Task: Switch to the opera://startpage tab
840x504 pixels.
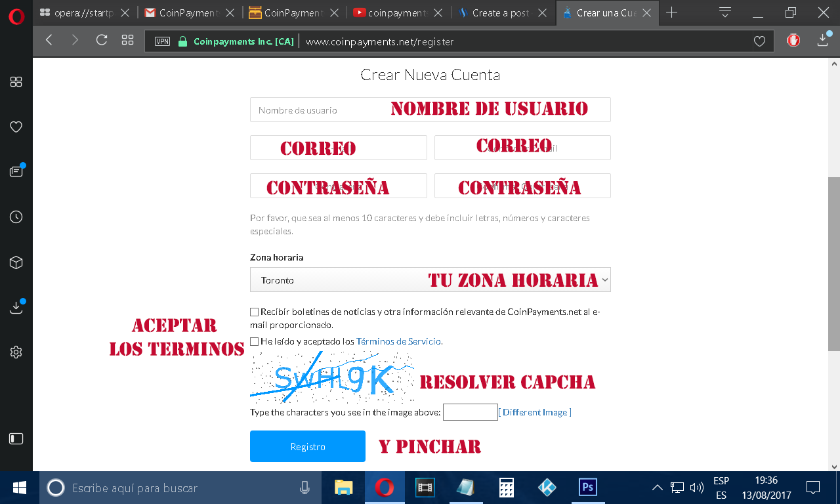Action: (x=85, y=12)
